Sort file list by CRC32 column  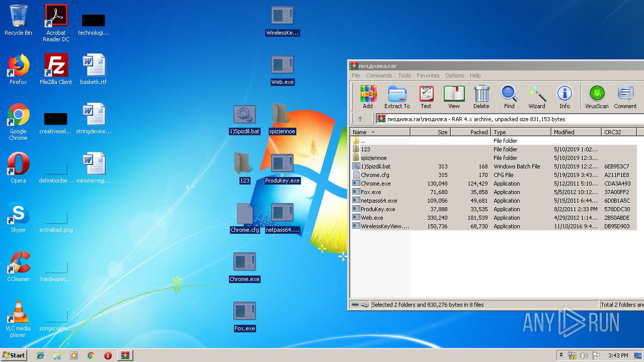coord(619,132)
